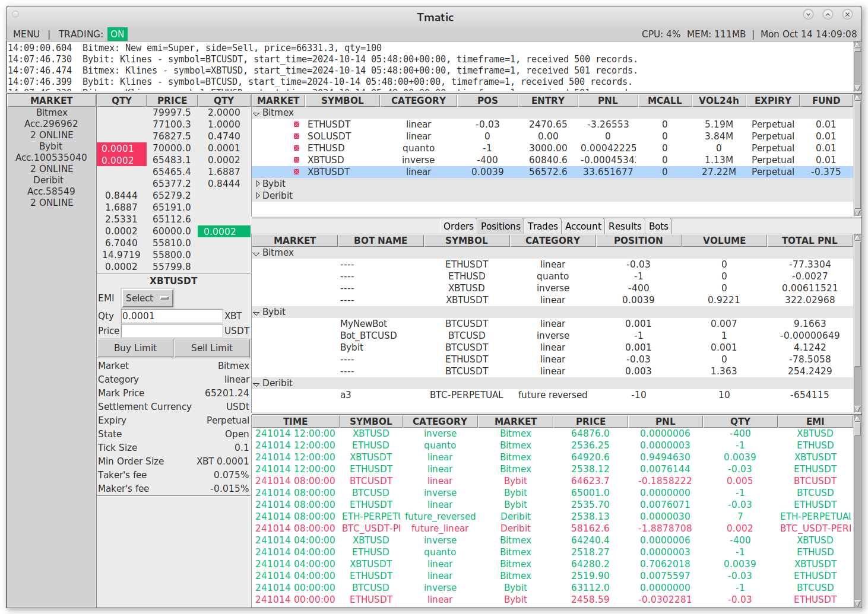
Task: Switch to the Positions tab
Action: tap(500, 226)
